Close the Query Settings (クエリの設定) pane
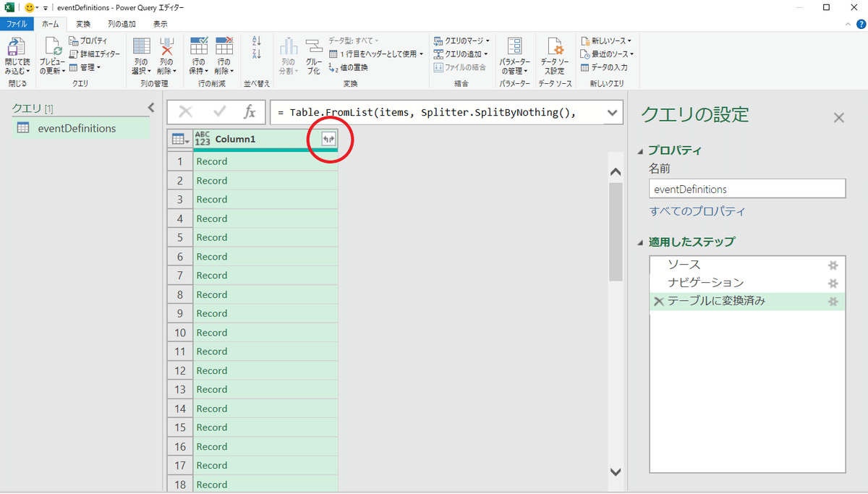This screenshot has width=868, height=494. click(839, 117)
